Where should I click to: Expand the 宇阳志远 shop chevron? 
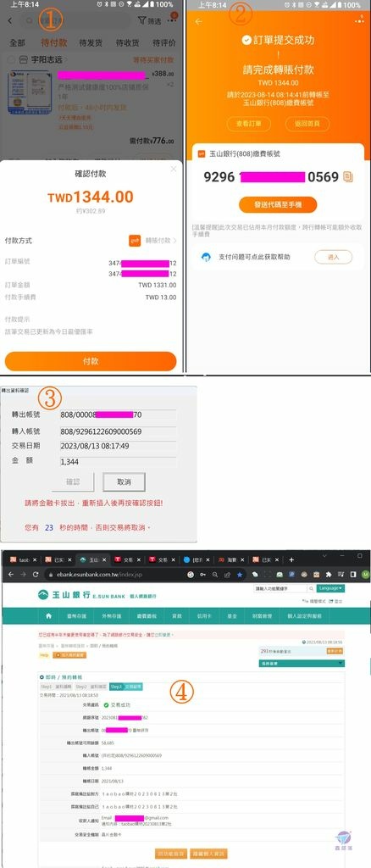point(66,60)
